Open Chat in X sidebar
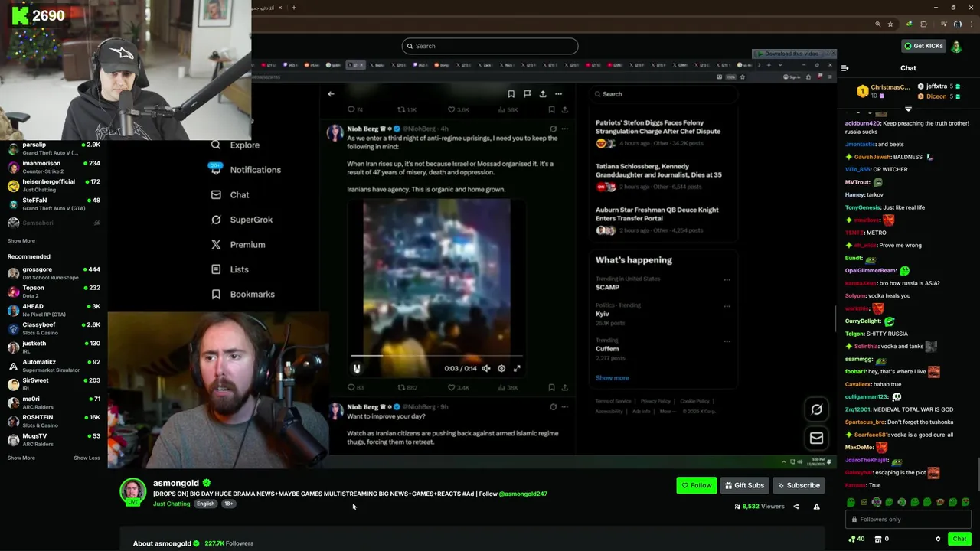This screenshot has height=551, width=980. click(230, 194)
